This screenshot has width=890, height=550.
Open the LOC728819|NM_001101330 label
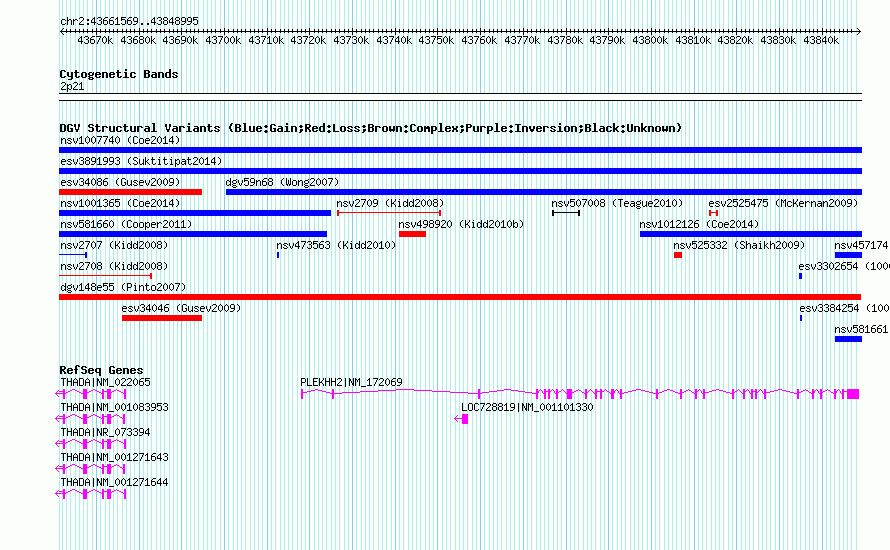click(x=527, y=407)
